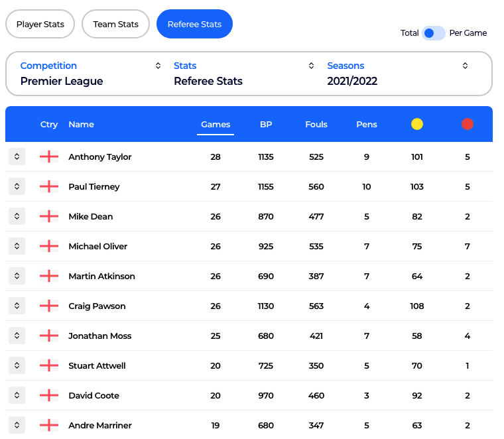Expand the Paul Tierney row
This screenshot has width=504, height=439.
click(17, 187)
